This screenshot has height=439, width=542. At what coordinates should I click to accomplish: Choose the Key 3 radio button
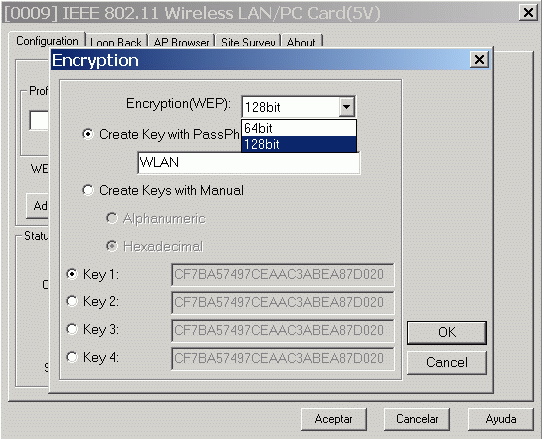point(72,329)
